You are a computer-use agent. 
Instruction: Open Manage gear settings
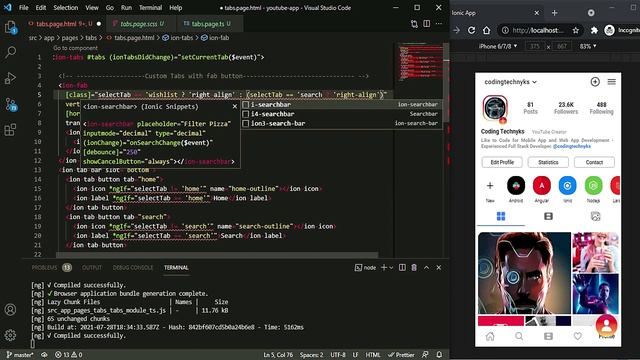(x=10, y=335)
